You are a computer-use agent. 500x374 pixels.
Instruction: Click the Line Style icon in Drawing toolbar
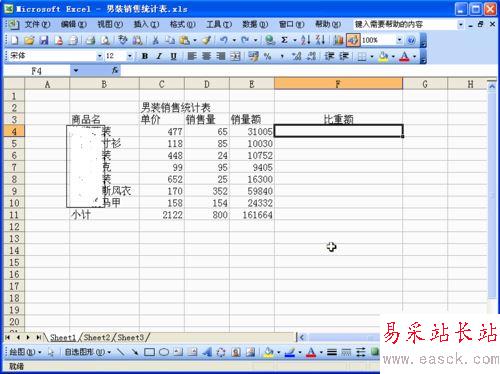(332, 352)
